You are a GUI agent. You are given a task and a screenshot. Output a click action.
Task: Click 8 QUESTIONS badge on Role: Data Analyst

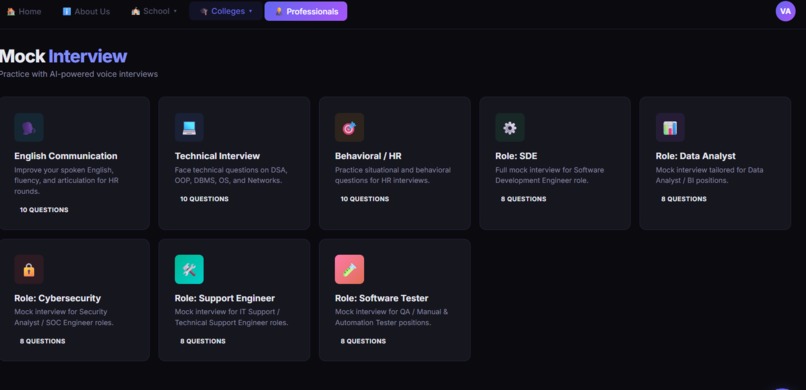click(x=684, y=199)
